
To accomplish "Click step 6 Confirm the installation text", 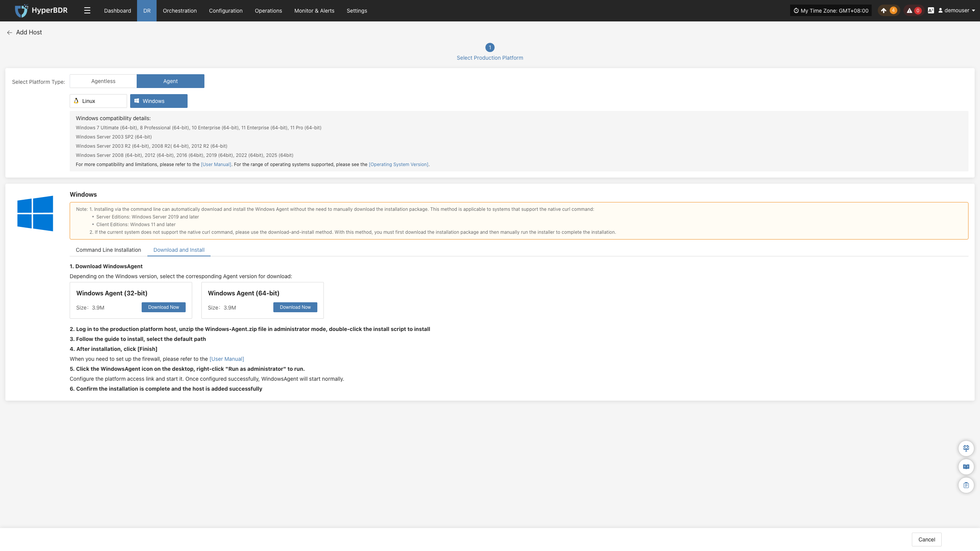I will point(166,389).
